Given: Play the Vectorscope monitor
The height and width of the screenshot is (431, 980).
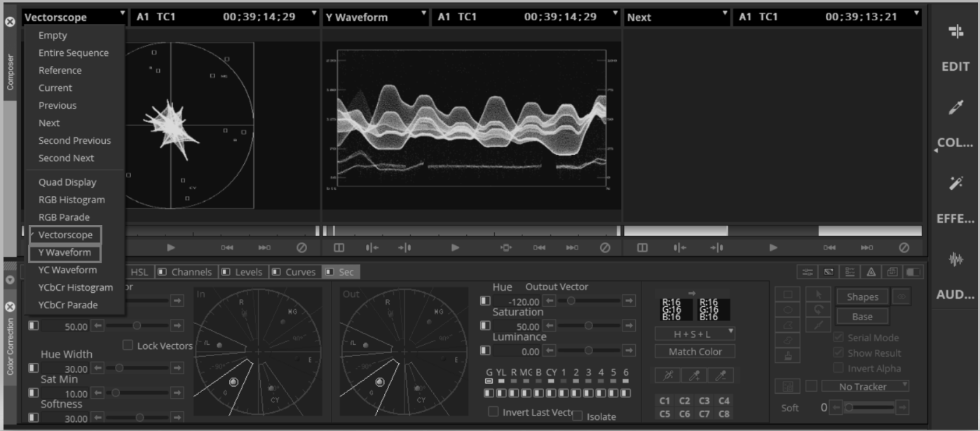Looking at the screenshot, I should [x=171, y=247].
